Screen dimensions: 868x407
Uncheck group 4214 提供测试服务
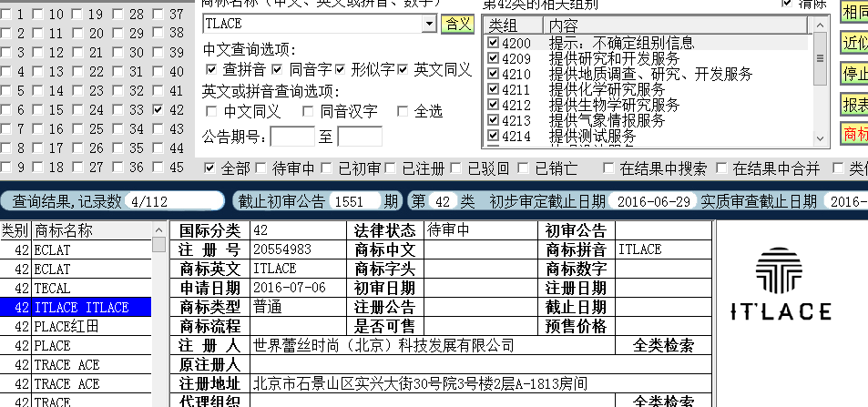click(494, 136)
